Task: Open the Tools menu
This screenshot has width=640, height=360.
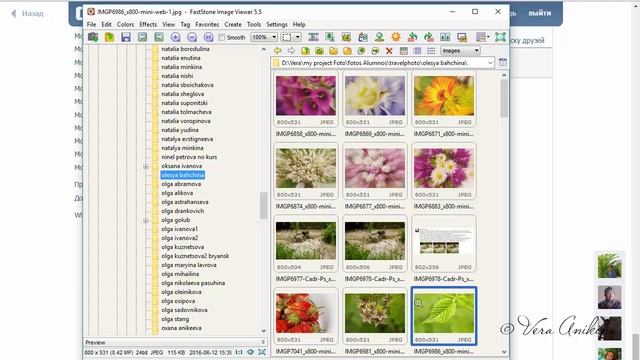Action: click(254, 24)
